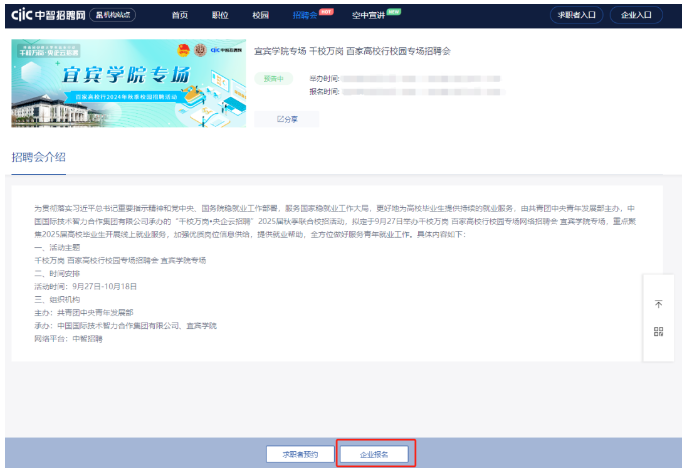Open the 首页 nav item

tap(180, 15)
